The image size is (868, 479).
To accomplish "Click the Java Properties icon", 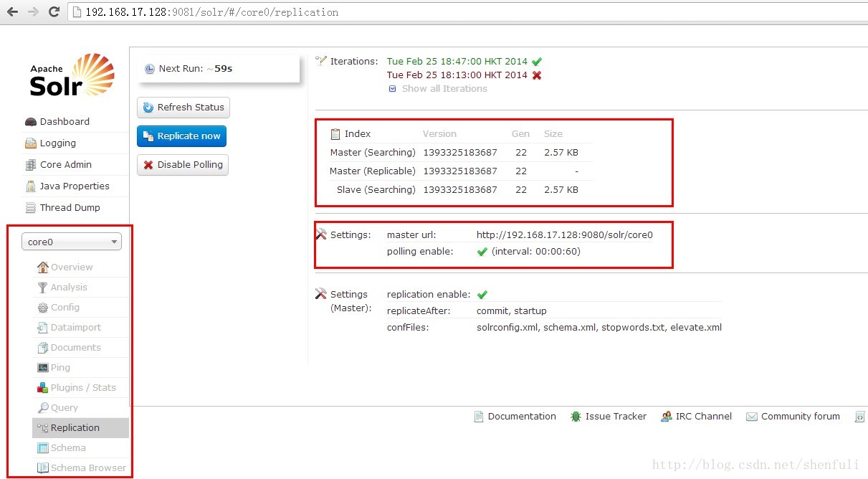I will pos(30,186).
